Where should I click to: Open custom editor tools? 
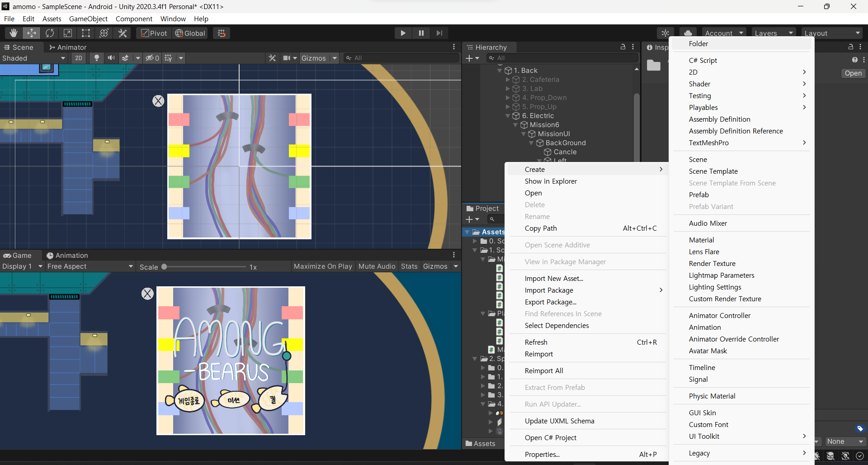pyautogui.click(x=123, y=33)
